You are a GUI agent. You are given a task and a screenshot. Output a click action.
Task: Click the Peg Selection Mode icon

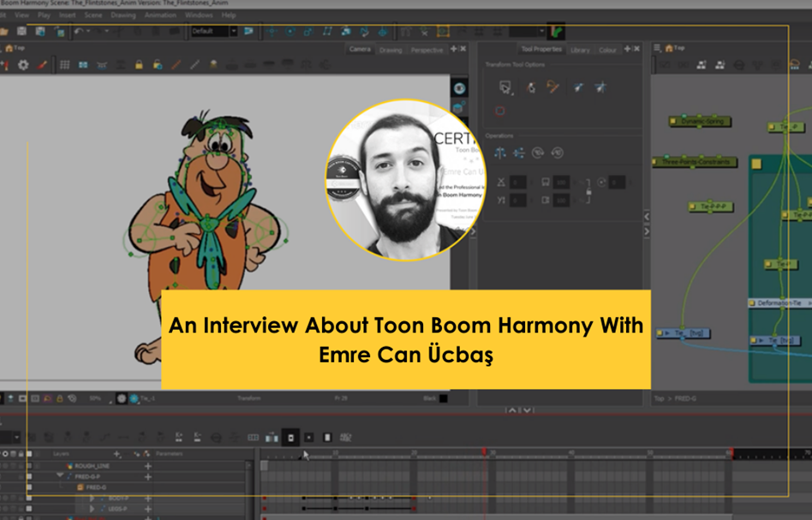pyautogui.click(x=531, y=87)
